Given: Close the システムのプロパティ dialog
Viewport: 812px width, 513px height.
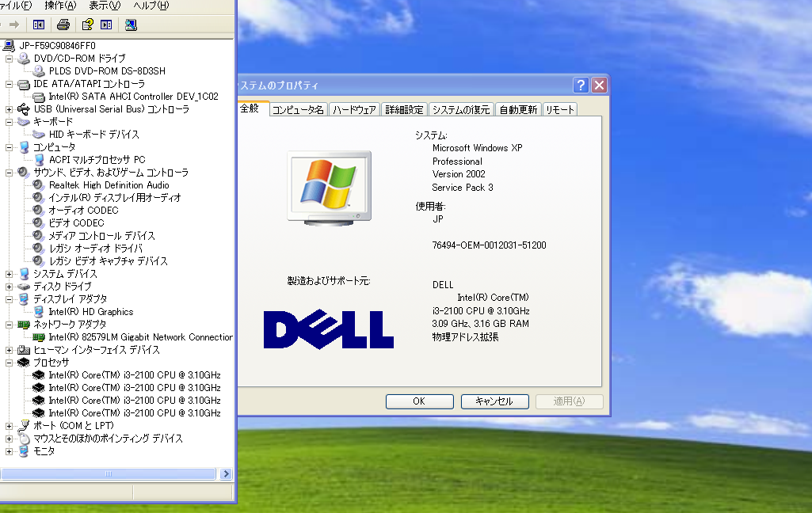Looking at the screenshot, I should (599, 85).
